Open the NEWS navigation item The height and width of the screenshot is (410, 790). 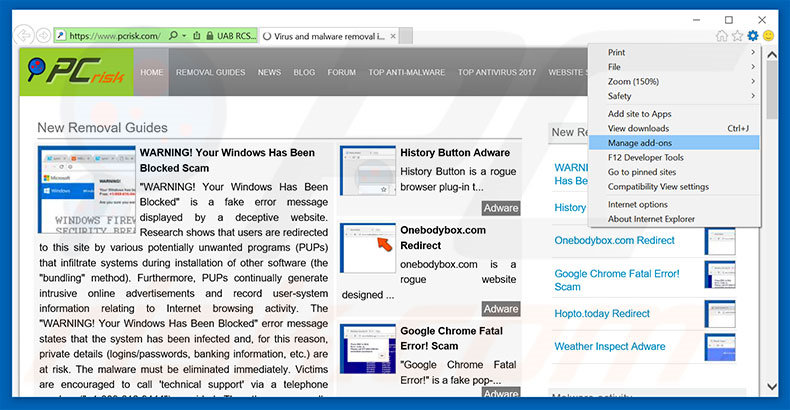click(269, 72)
